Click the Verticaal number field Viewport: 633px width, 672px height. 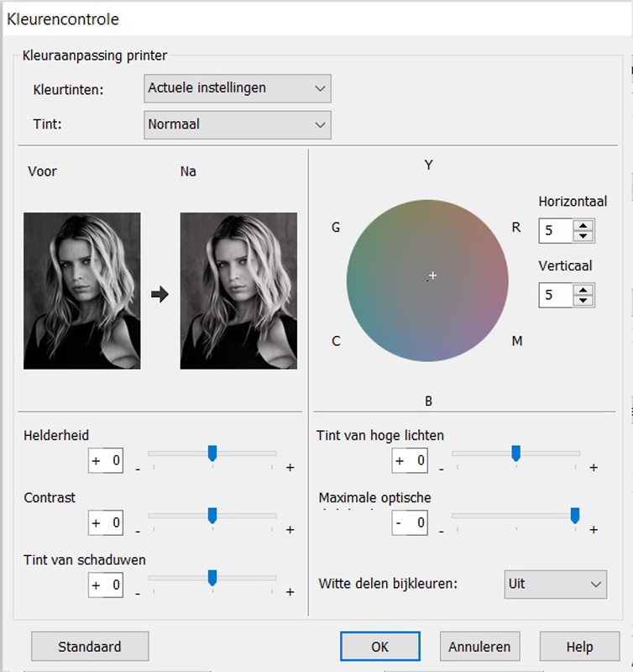point(556,296)
